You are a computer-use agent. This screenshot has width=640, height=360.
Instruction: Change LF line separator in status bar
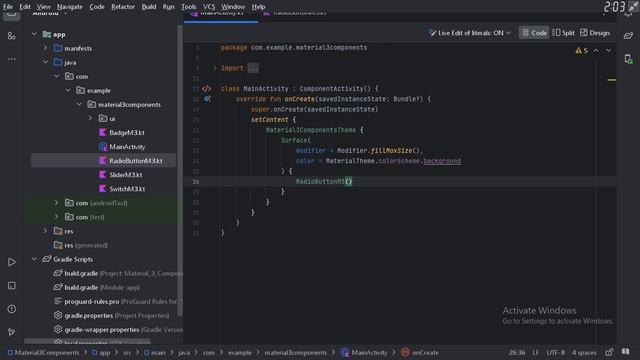(536, 353)
